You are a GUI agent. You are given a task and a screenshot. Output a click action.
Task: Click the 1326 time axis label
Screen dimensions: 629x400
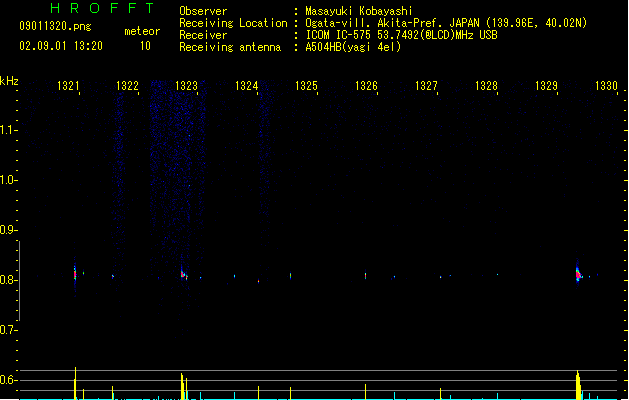(x=366, y=86)
